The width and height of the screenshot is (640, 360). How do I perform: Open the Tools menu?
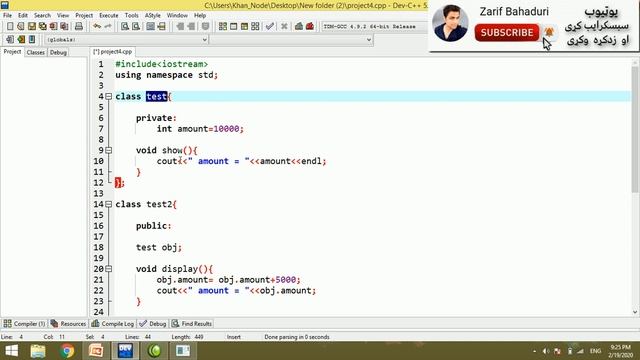(x=131, y=15)
